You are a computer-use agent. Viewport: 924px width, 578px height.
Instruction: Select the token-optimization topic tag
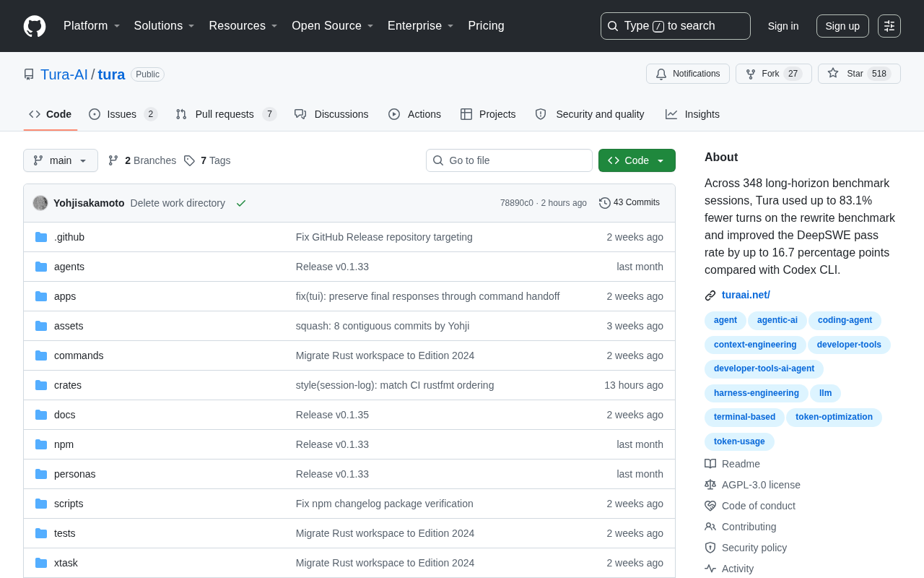(x=834, y=418)
